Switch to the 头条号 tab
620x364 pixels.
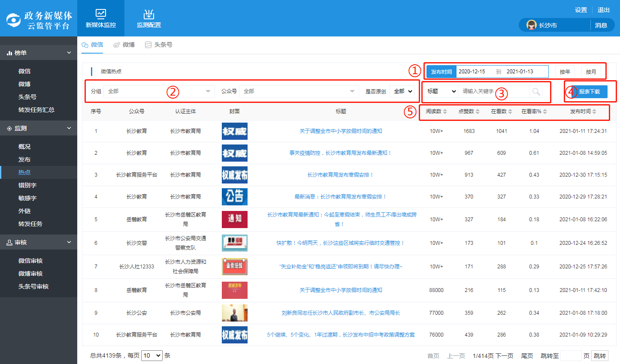[159, 45]
